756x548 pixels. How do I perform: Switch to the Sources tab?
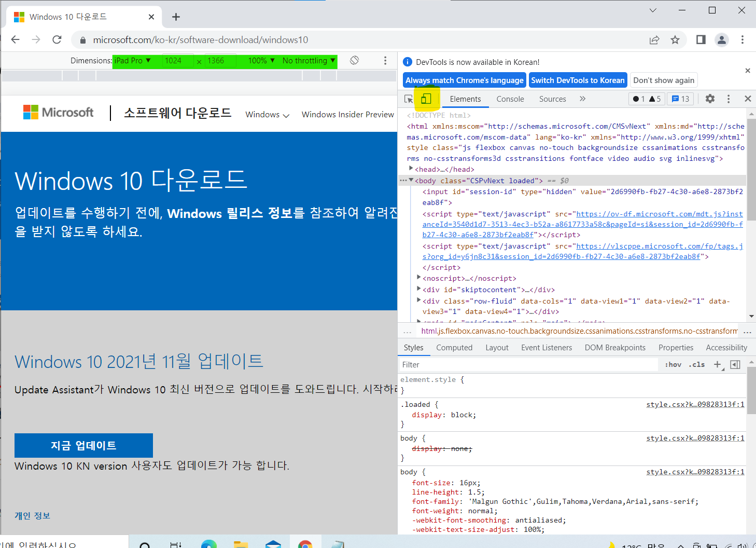pos(552,99)
